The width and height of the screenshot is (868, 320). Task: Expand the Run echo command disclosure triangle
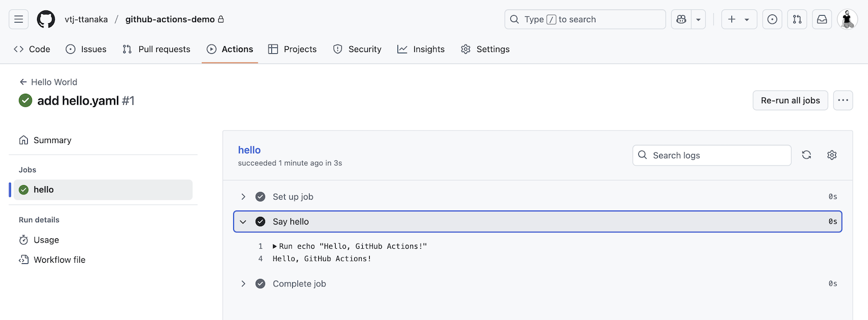pyautogui.click(x=275, y=247)
